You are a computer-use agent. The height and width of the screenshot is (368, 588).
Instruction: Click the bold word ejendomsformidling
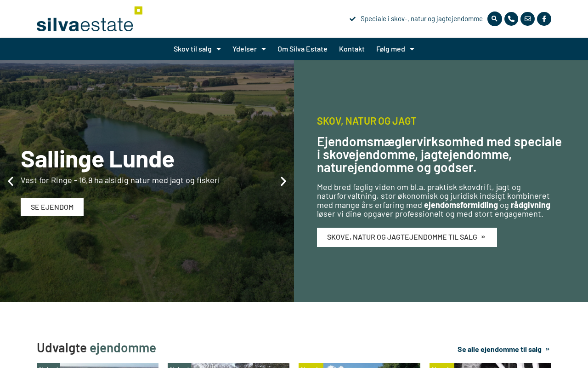coord(461,205)
